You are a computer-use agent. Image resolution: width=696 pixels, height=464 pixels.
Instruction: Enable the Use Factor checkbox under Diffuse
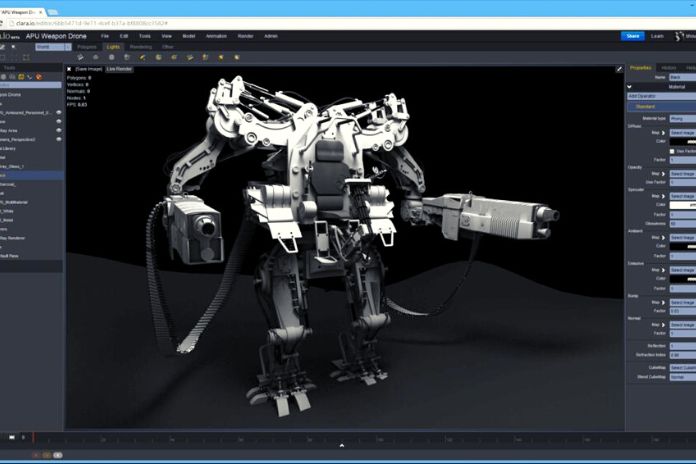pos(672,151)
